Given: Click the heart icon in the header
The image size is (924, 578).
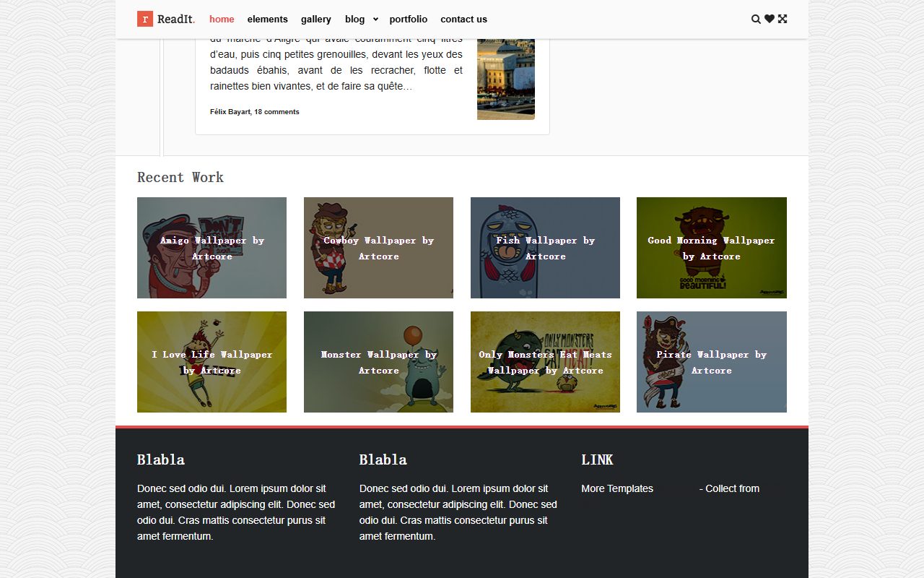Looking at the screenshot, I should [x=770, y=20].
